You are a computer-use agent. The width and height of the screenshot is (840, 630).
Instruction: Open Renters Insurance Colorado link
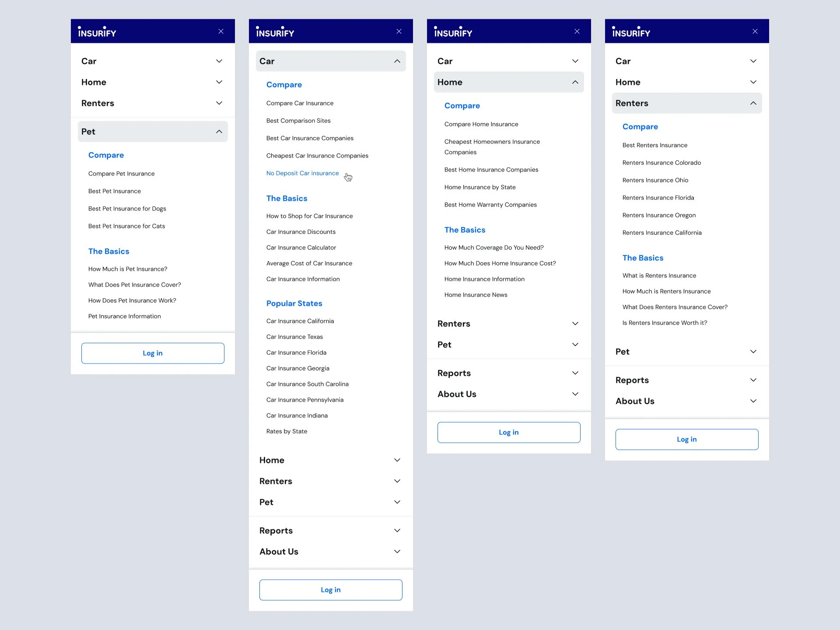tap(661, 163)
